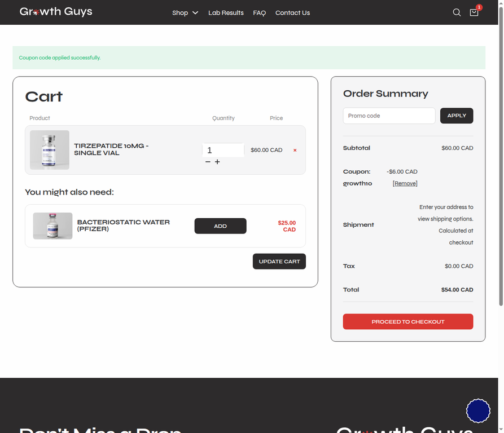Open the search magnifier icon
Screen dimensions: 504x433
coord(457,12)
